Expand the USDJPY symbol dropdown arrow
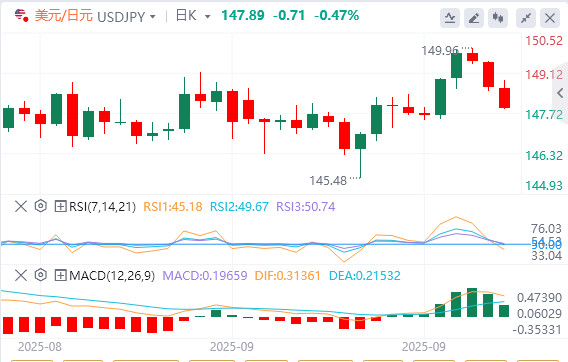The width and height of the screenshot is (568, 362). (x=153, y=17)
